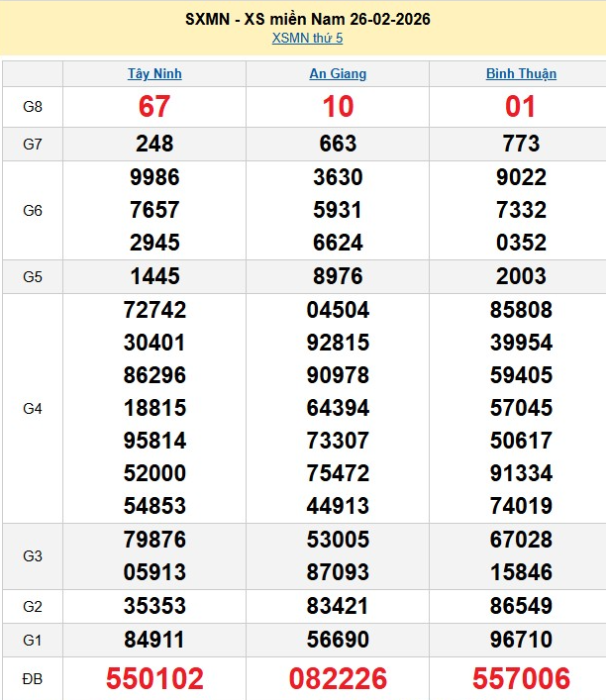The width and height of the screenshot is (606, 700).
Task: Open the Bình Thuận province link
Action: click(521, 73)
